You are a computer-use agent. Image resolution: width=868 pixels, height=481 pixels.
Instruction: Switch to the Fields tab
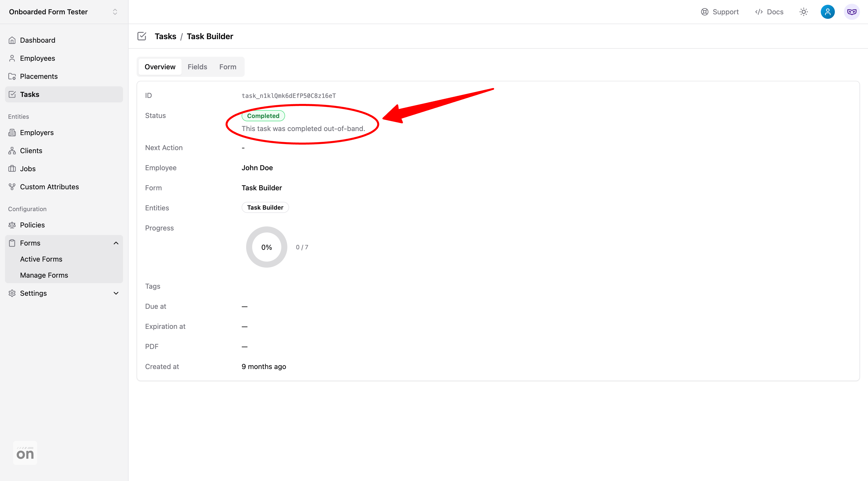point(197,67)
